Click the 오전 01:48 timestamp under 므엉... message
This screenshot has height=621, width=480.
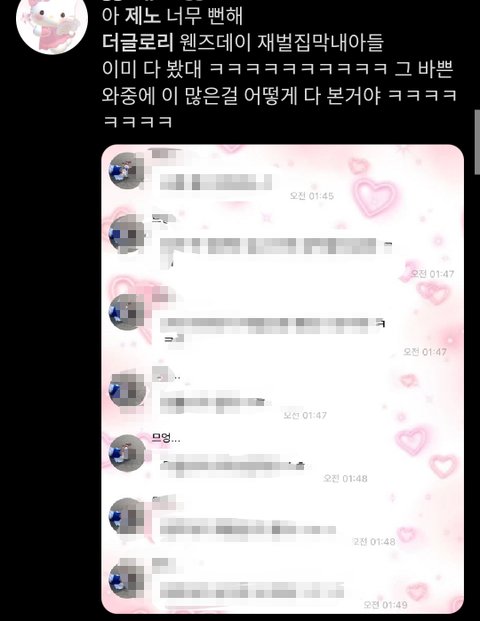[x=345, y=478]
